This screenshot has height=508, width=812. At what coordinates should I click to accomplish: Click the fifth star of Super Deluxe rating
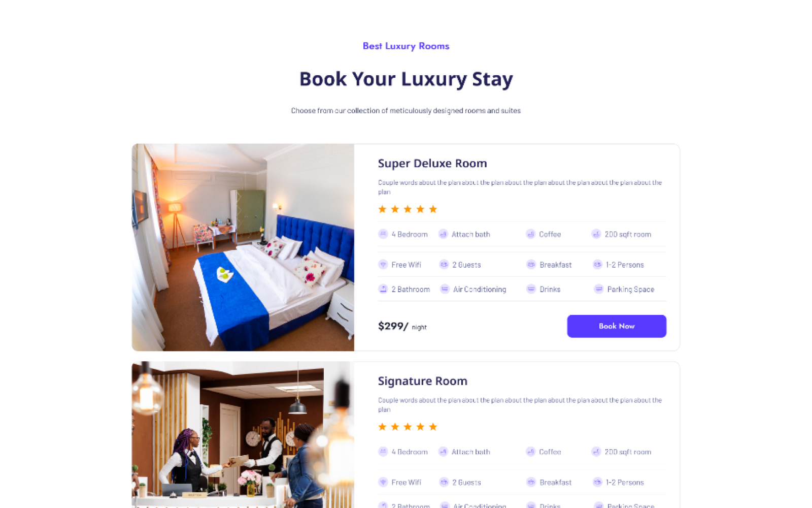(x=433, y=209)
